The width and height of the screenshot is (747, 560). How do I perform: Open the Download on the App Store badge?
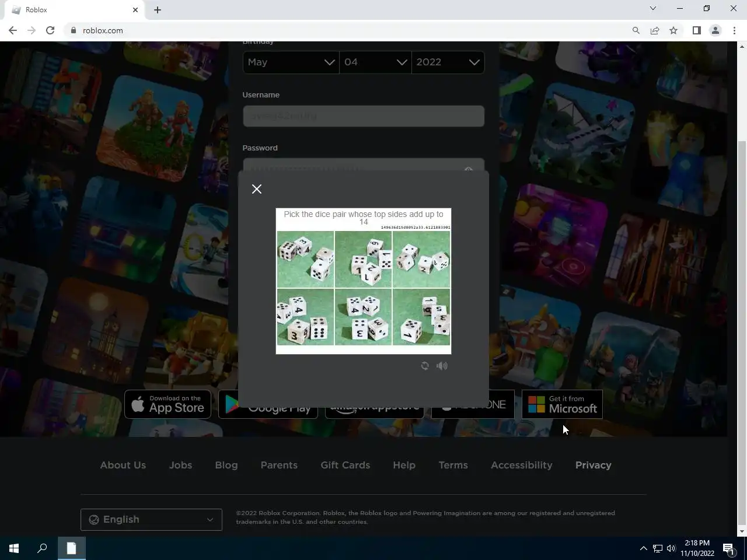[168, 404]
